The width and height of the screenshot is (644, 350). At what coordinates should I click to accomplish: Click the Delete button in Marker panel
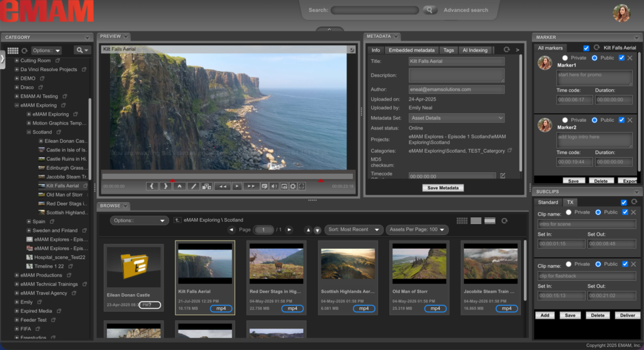(601, 181)
